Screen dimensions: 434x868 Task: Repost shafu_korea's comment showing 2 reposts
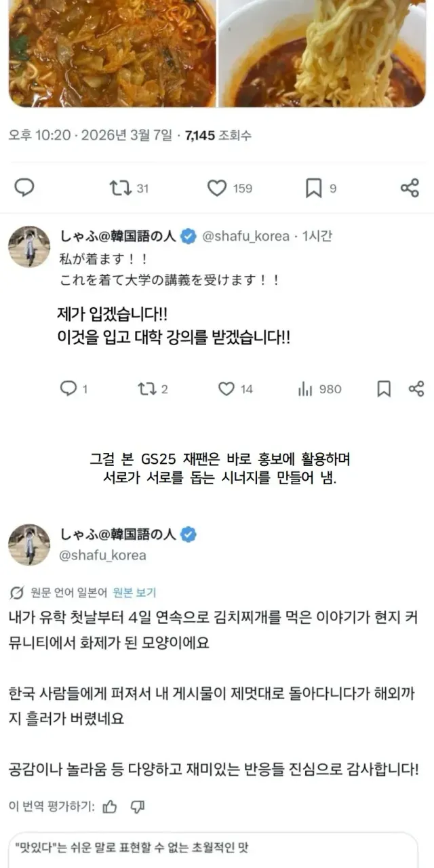tap(153, 389)
